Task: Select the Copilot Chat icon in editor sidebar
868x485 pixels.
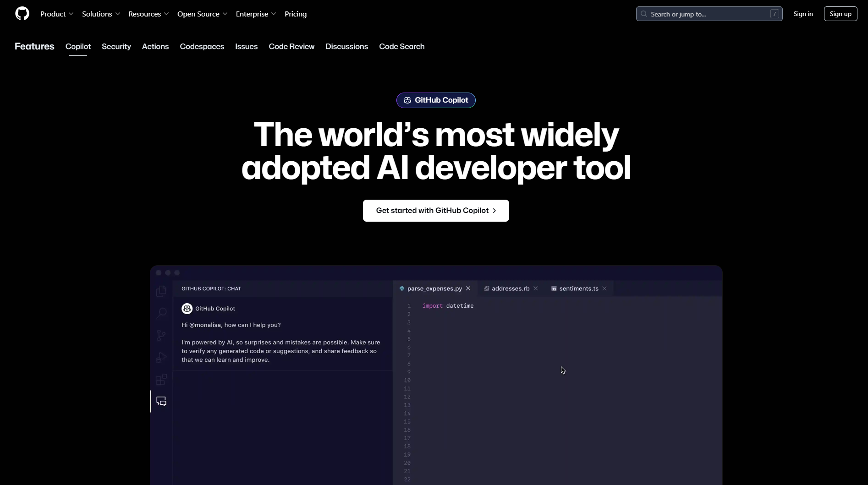Action: [161, 401]
